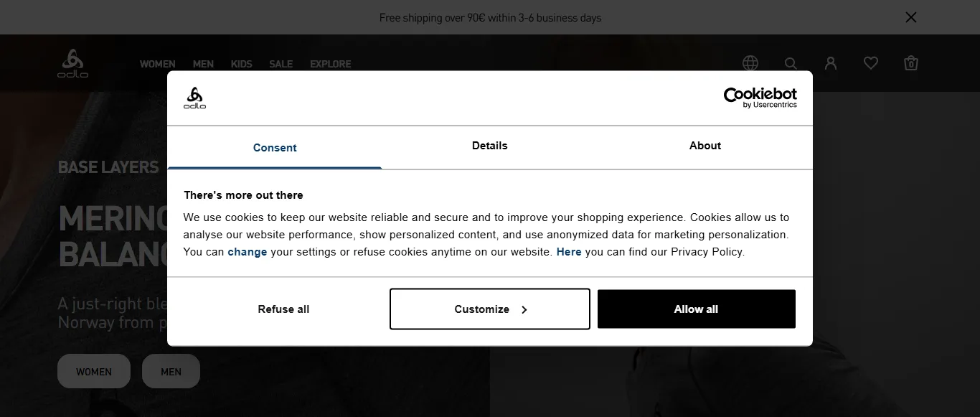The height and width of the screenshot is (417, 980).
Task: Click the MEN base layers button
Action: tap(171, 372)
